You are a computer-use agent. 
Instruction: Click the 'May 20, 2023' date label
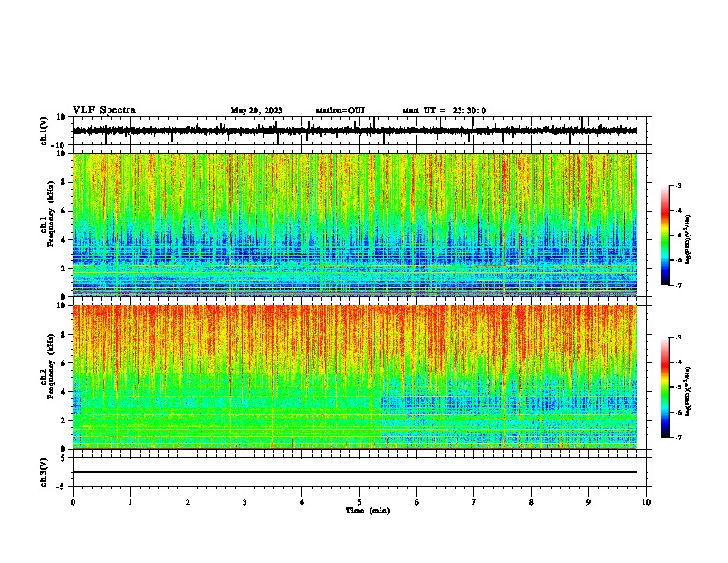click(256, 110)
